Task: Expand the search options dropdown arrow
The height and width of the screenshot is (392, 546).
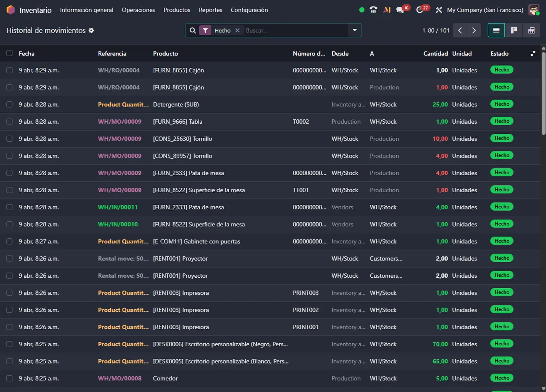Action: [355, 30]
